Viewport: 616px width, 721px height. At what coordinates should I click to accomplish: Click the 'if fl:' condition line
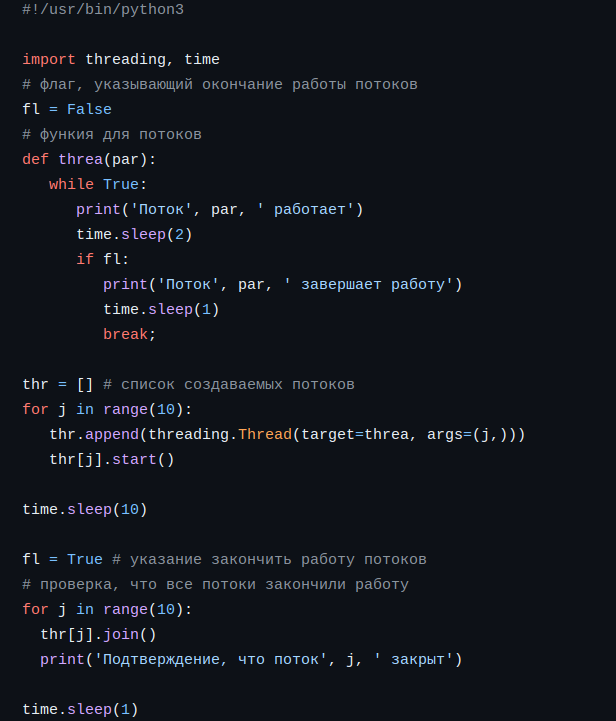tap(103, 259)
